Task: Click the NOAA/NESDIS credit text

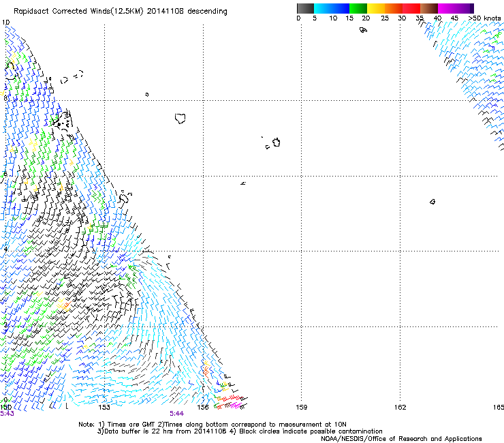Action: tap(401, 439)
